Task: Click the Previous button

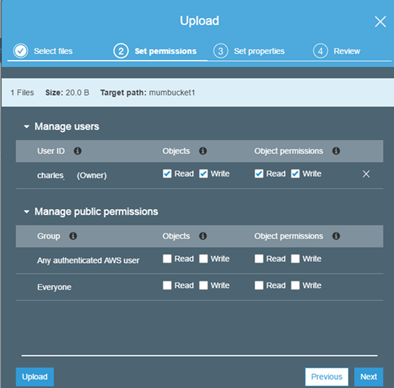Action: click(326, 377)
